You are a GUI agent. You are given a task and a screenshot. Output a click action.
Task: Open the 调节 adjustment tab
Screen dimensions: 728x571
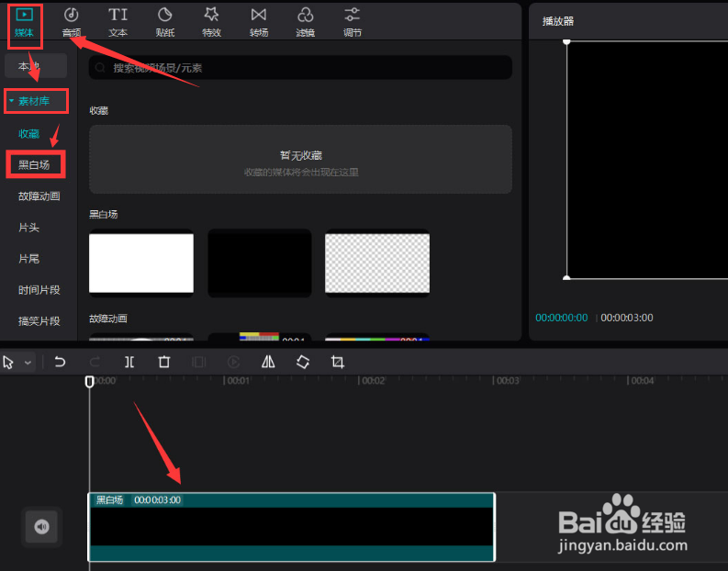coord(353,22)
